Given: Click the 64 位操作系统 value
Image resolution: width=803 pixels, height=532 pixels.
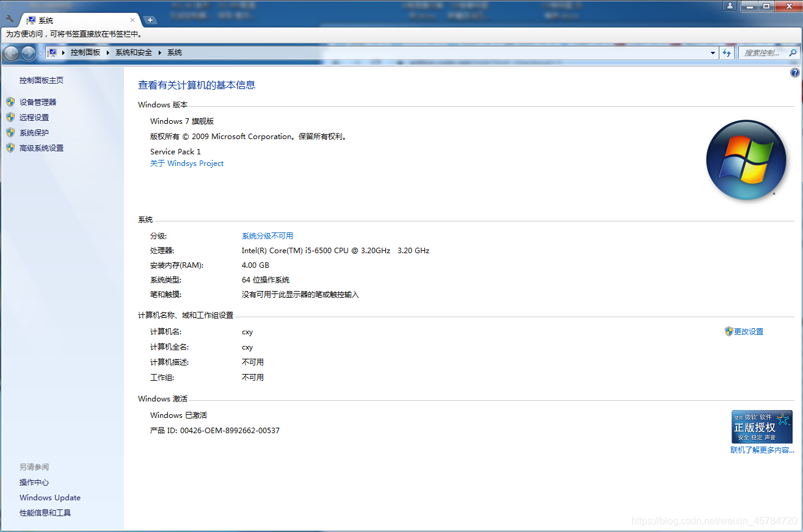Looking at the screenshot, I should [266, 280].
